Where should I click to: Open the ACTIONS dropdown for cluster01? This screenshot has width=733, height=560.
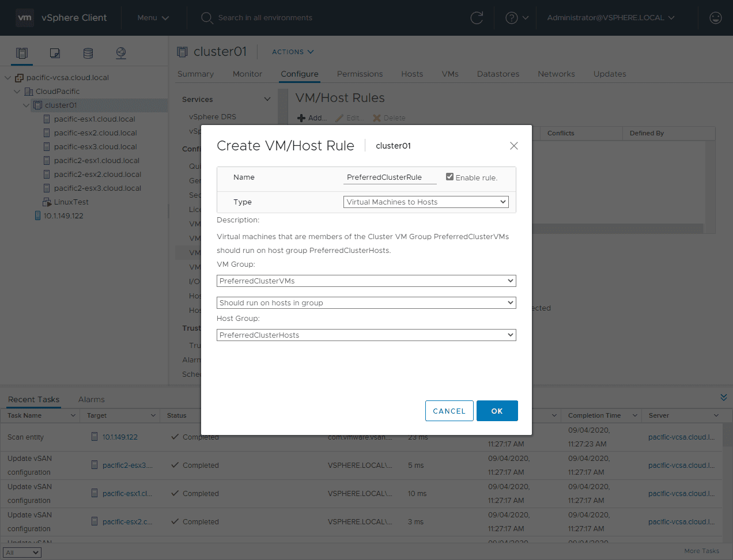click(293, 52)
